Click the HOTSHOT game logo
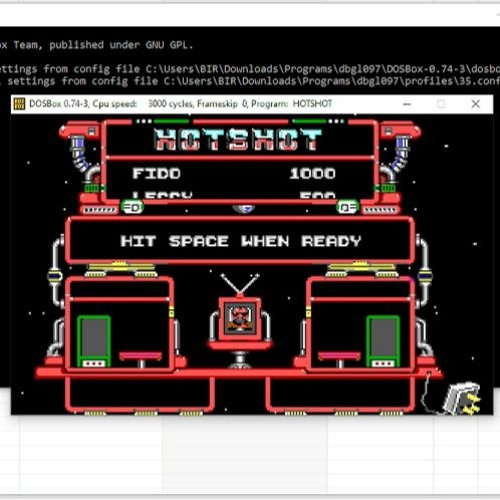This screenshot has height=500, width=500. pyautogui.click(x=238, y=139)
